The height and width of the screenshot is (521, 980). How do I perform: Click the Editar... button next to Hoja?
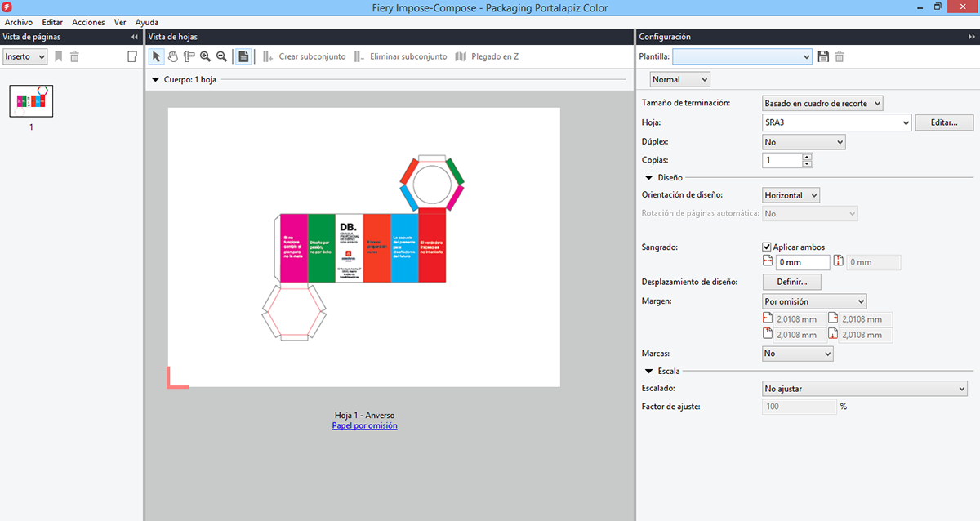point(945,122)
